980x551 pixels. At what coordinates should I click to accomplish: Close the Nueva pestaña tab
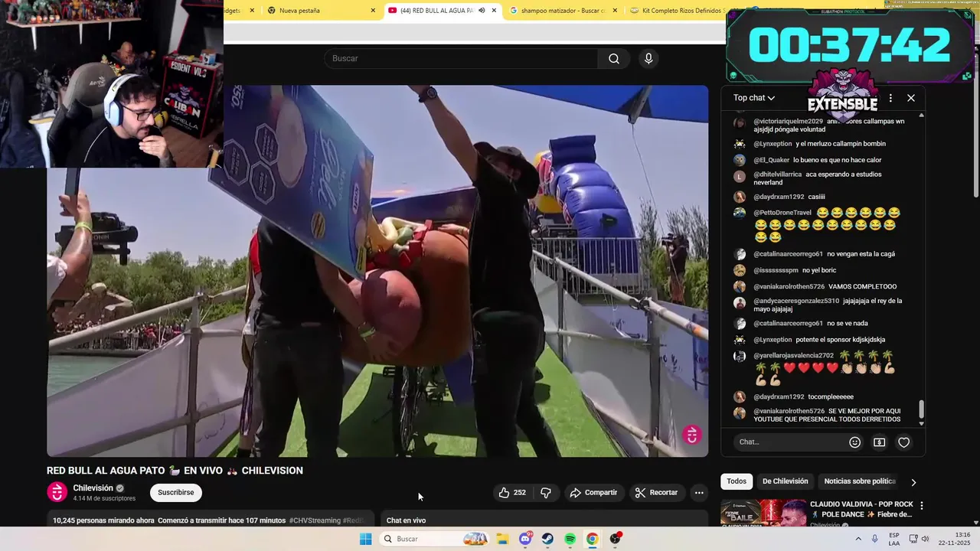click(x=373, y=11)
